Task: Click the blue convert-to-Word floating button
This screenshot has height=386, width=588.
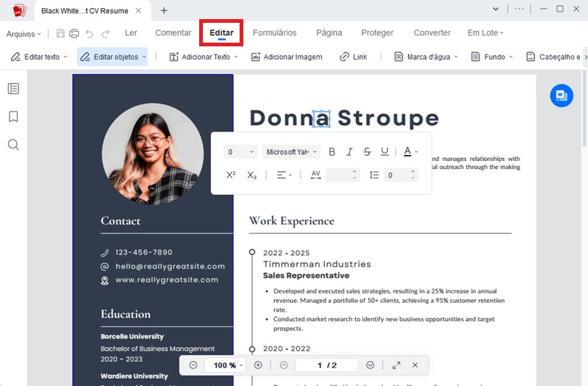Action: [562, 96]
